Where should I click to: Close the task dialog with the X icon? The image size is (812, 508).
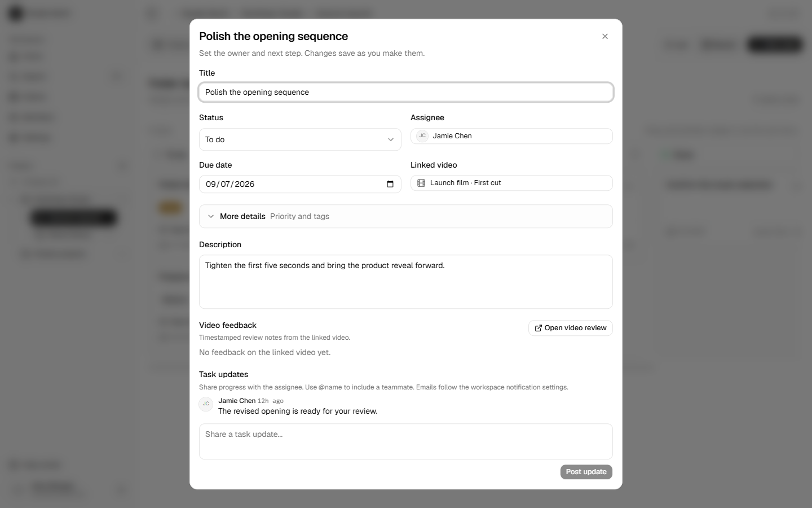pos(605,36)
